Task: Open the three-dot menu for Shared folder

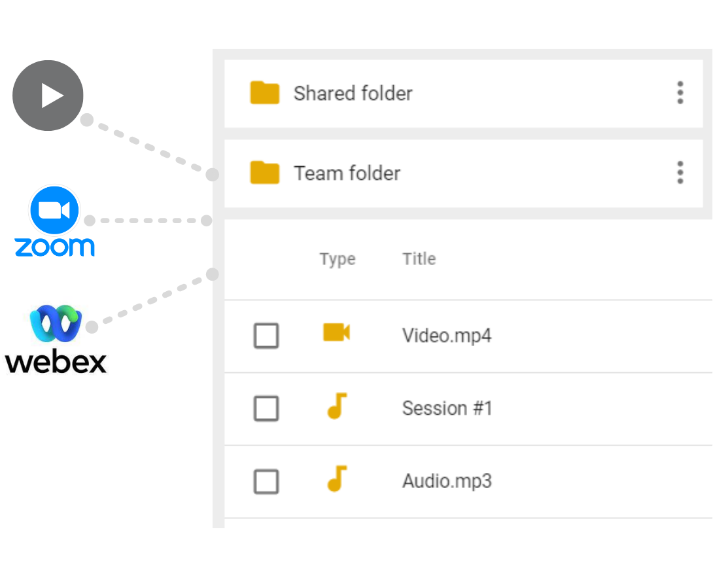Action: [x=680, y=94]
